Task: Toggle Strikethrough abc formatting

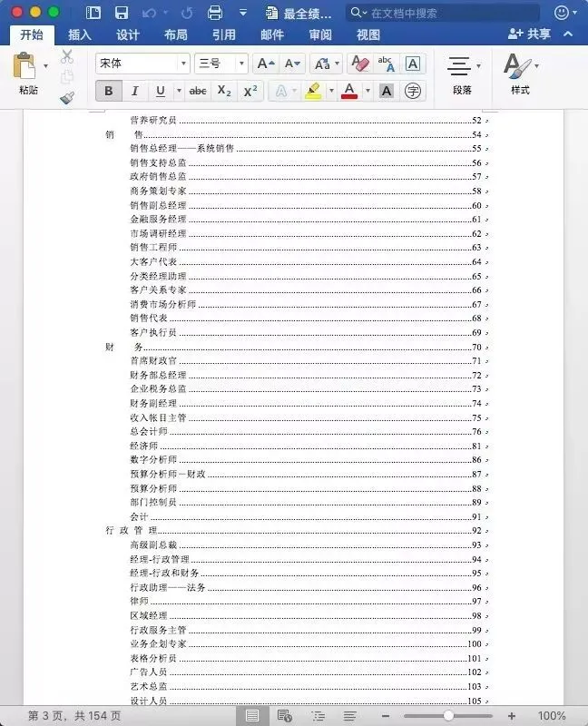Action: [x=198, y=91]
